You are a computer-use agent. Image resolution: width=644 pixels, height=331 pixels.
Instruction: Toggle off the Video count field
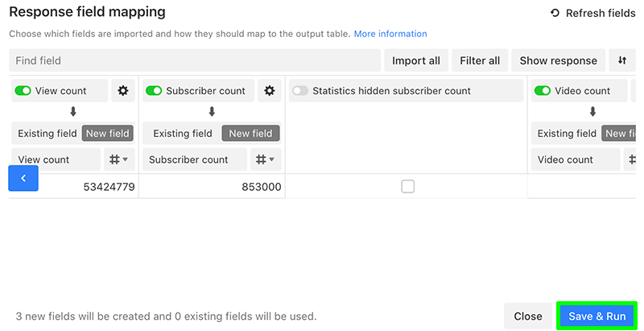543,91
